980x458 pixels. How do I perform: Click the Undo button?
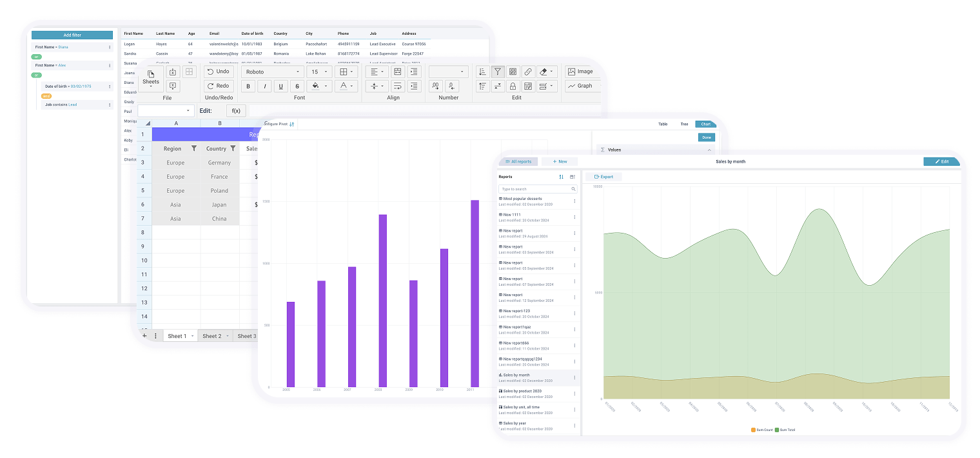(219, 72)
